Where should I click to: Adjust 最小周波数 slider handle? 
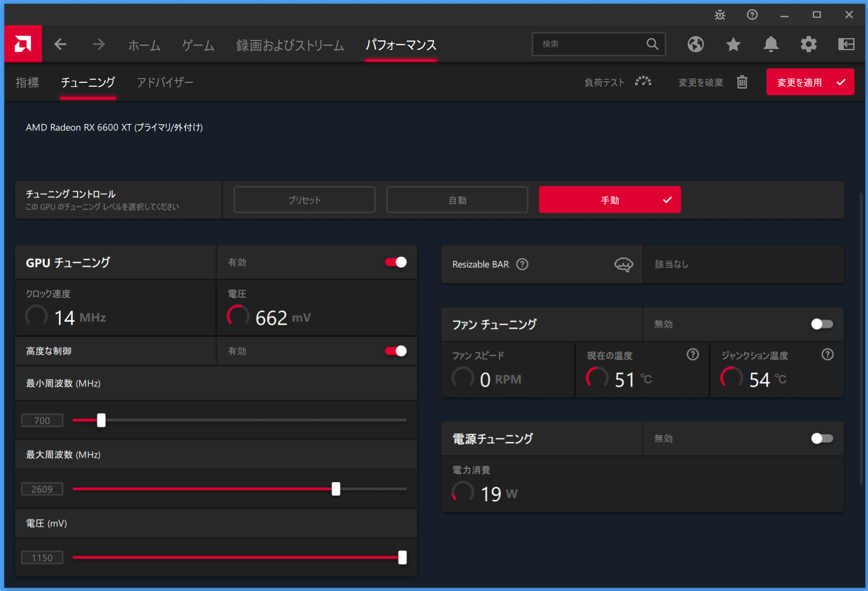click(x=101, y=420)
